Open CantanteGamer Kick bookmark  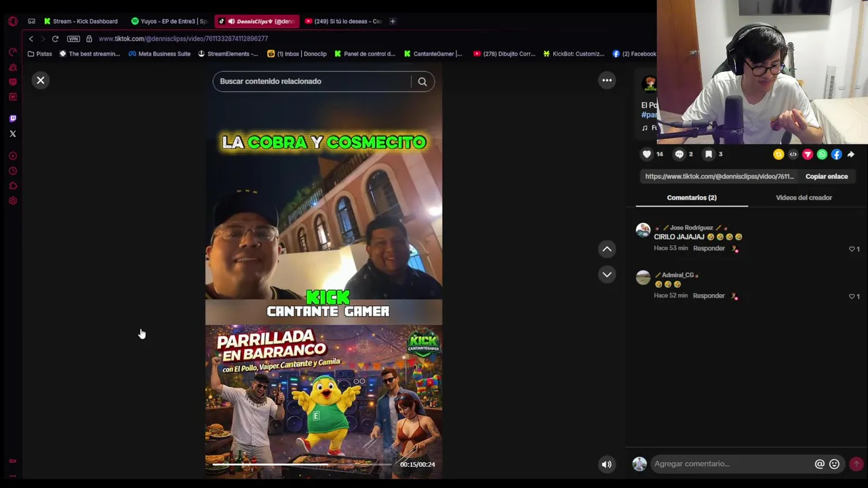tap(433, 54)
